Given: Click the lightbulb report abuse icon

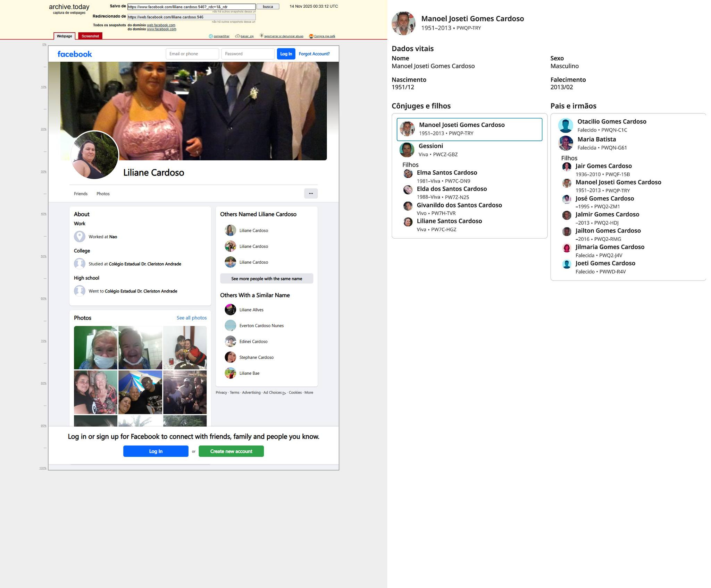Looking at the screenshot, I should click(x=261, y=36).
